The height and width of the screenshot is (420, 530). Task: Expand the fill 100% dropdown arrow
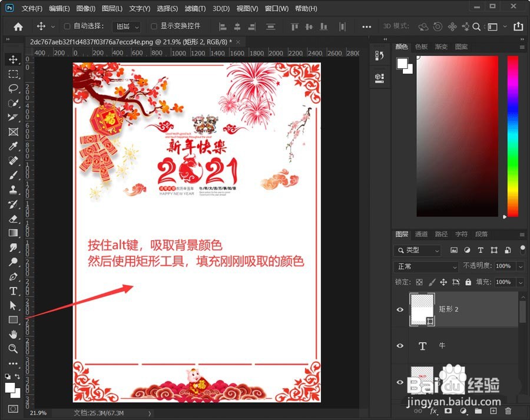click(x=521, y=282)
